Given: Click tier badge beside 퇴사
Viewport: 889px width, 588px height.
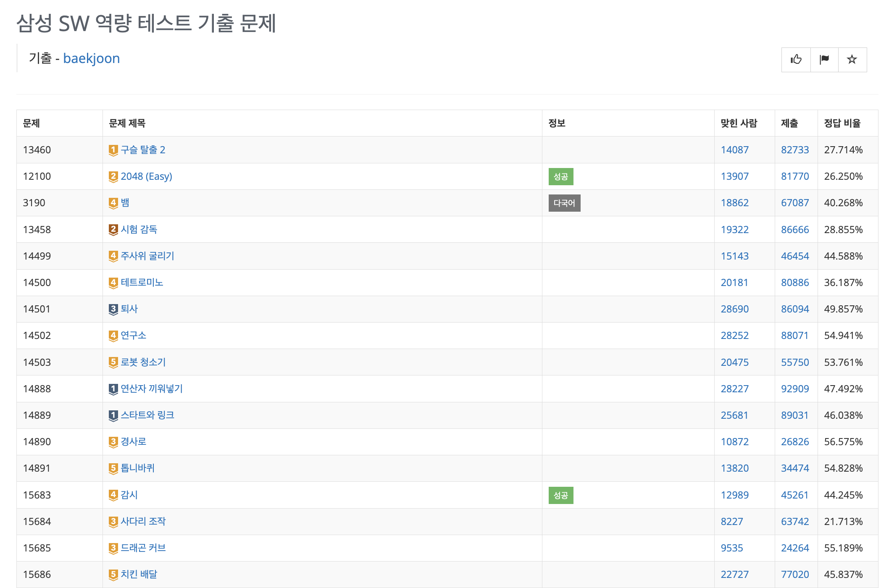Looking at the screenshot, I should click(x=113, y=310).
